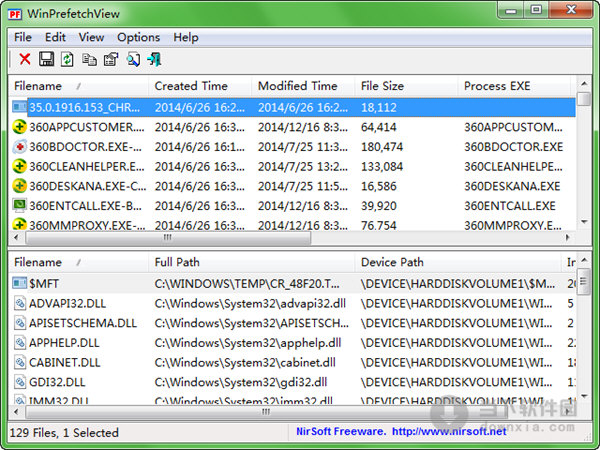Screen dimensions: 600x450
Task: Open the Options menu
Action: point(139,38)
